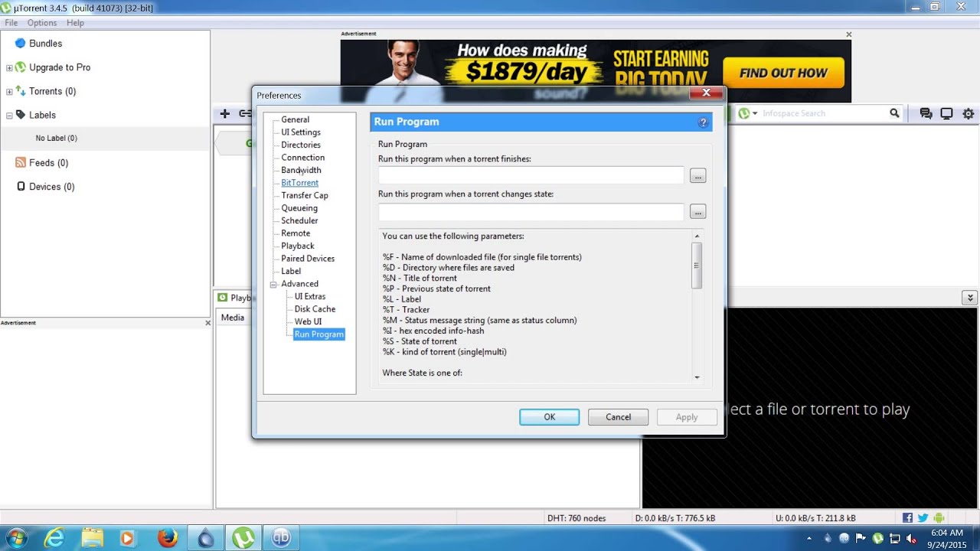Click the Android icon in the status bar
Screen dimensions: 980x551
(x=939, y=518)
